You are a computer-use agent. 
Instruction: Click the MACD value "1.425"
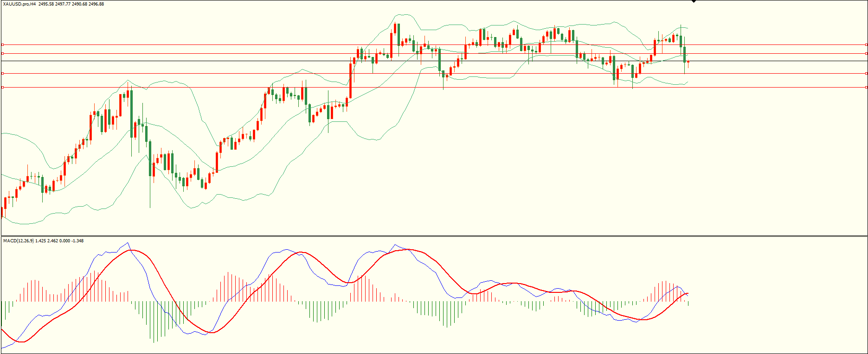pos(40,241)
